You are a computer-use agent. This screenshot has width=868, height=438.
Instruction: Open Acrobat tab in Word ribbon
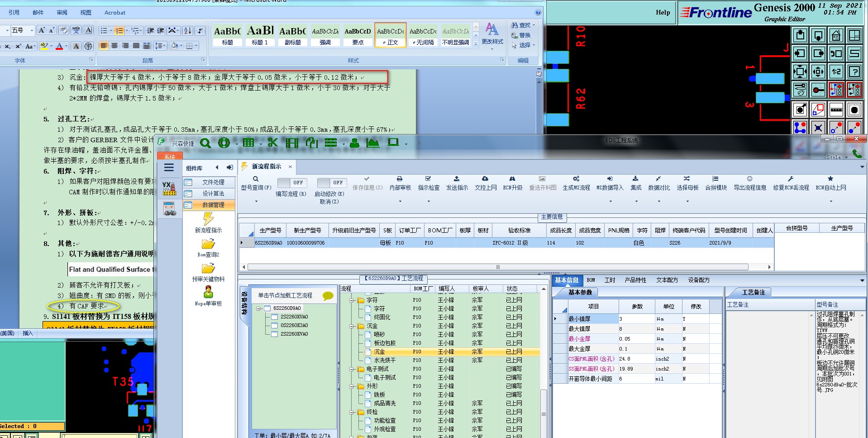pyautogui.click(x=115, y=13)
